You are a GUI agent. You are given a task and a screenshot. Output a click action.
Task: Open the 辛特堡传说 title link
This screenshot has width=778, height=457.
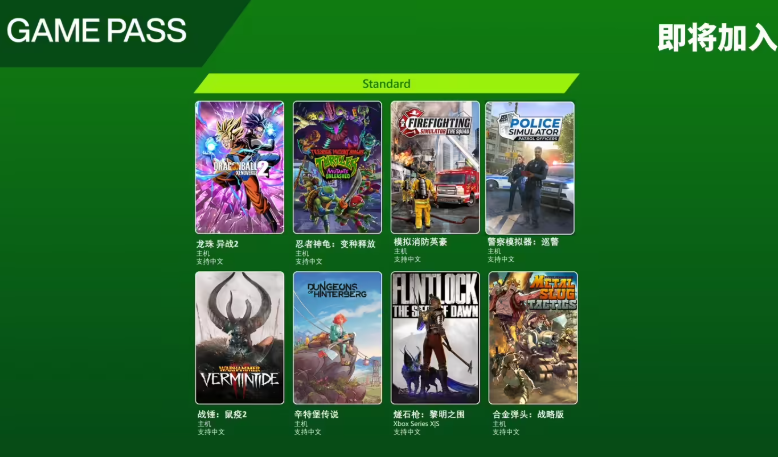click(316, 414)
